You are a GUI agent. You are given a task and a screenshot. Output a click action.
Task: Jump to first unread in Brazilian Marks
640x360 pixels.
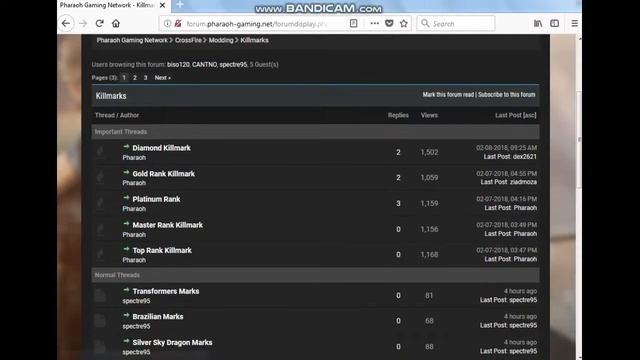(x=126, y=316)
